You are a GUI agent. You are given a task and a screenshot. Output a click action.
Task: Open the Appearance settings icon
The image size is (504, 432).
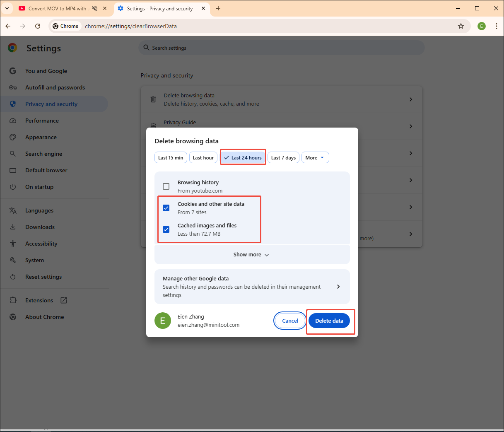[x=13, y=137]
